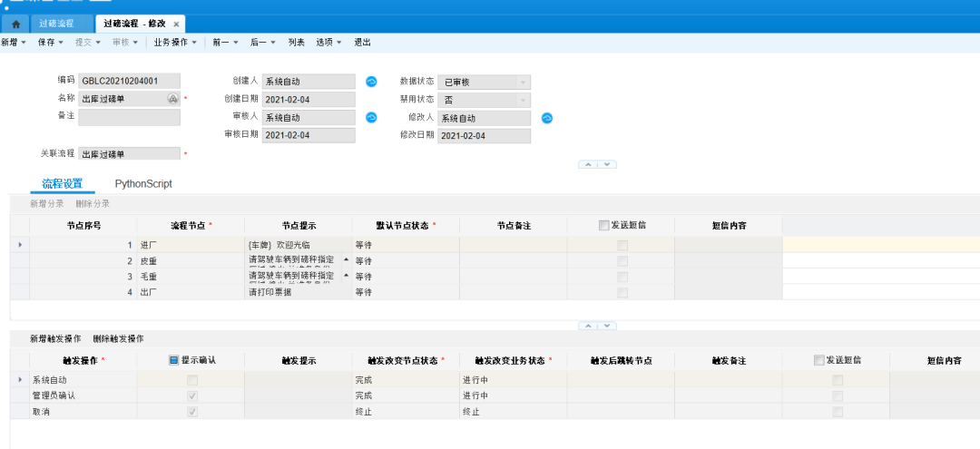This screenshot has width=980, height=449.
Task: Open lookup icon beside 审核人 field
Action: click(x=371, y=118)
